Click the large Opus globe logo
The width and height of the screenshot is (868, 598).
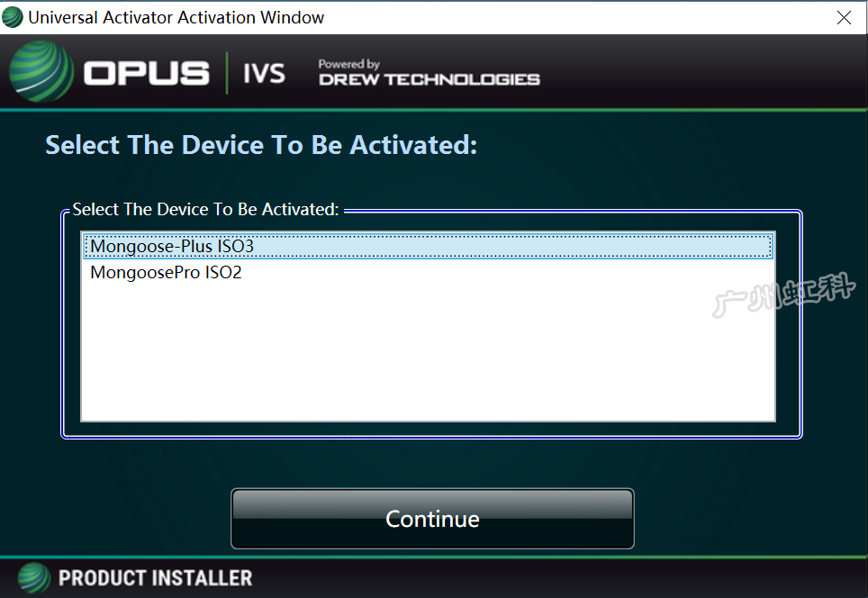[41, 71]
